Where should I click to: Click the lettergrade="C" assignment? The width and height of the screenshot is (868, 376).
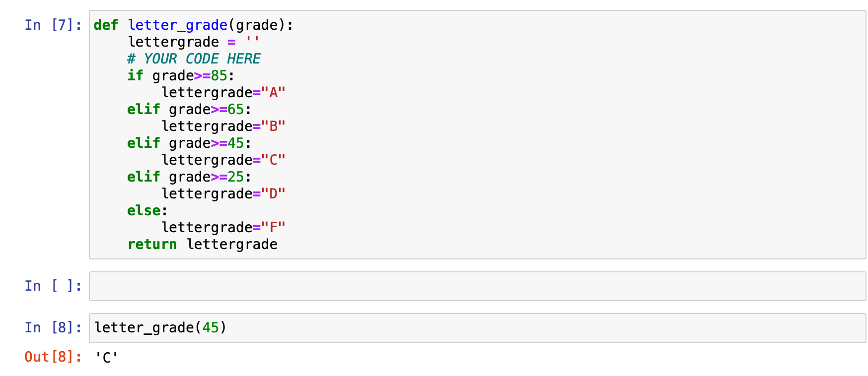[x=223, y=160]
